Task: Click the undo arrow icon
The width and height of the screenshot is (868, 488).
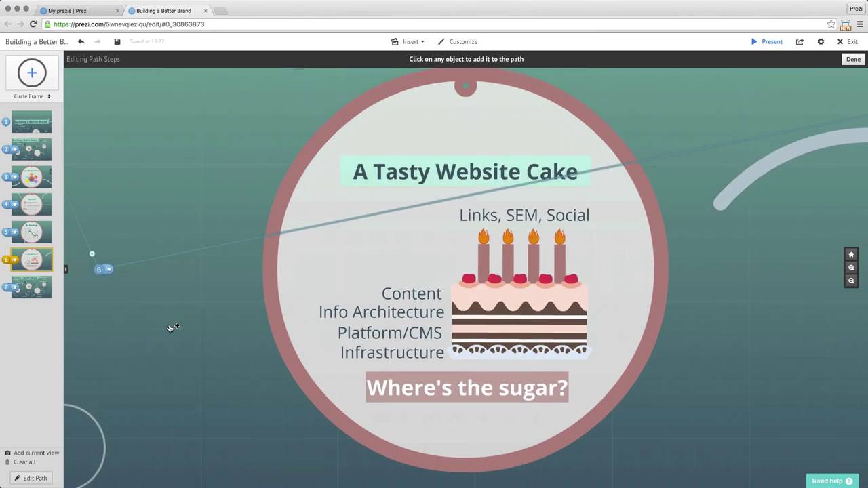Action: pyautogui.click(x=81, y=41)
